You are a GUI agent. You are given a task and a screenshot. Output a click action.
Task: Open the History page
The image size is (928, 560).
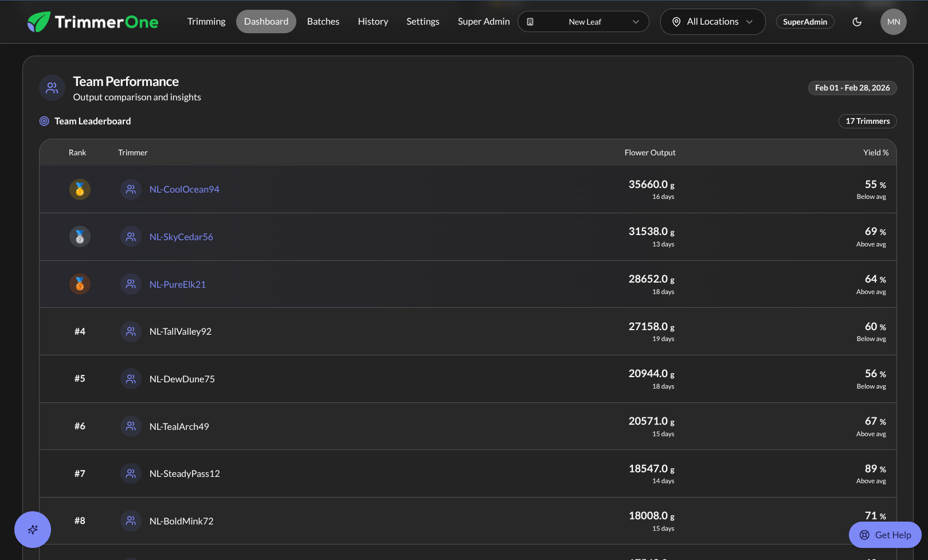(373, 22)
